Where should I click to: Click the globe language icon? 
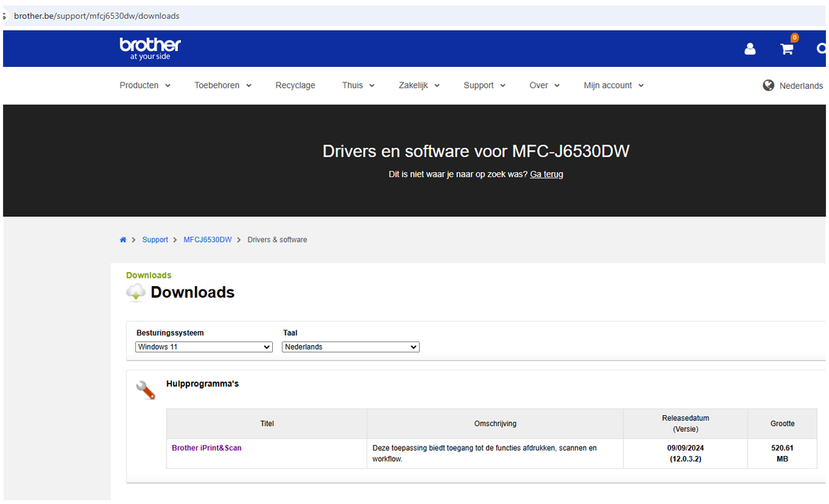tap(768, 85)
